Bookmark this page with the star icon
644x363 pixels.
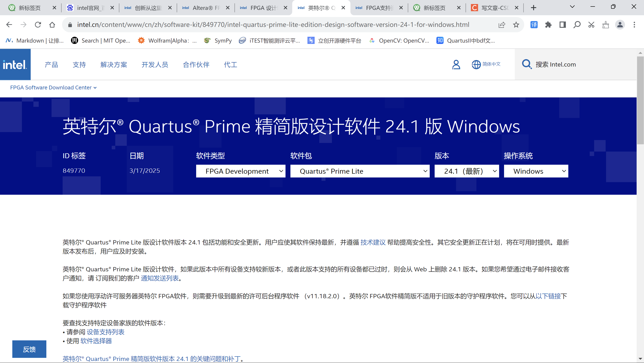coord(516,24)
